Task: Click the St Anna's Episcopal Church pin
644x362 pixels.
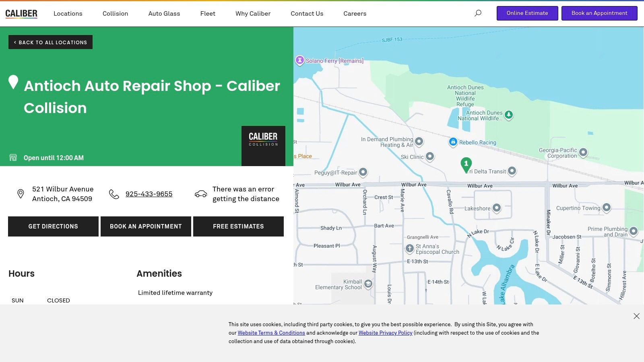Action: pyautogui.click(x=410, y=249)
